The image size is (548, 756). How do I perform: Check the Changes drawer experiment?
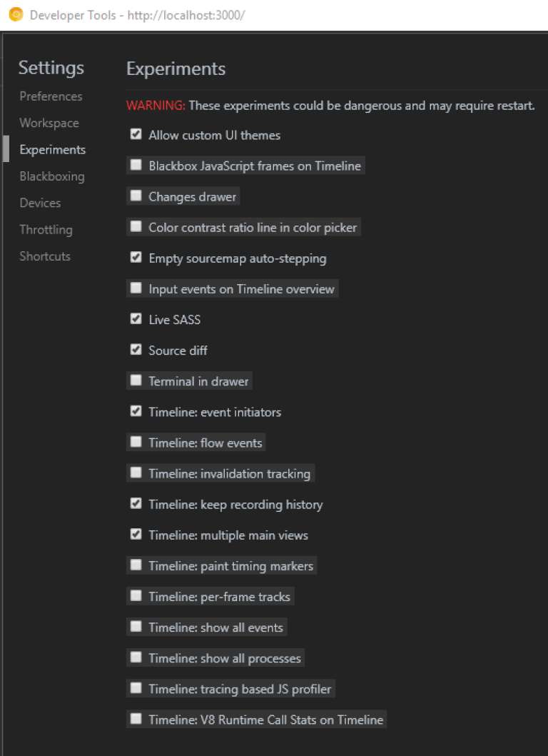pos(136,196)
